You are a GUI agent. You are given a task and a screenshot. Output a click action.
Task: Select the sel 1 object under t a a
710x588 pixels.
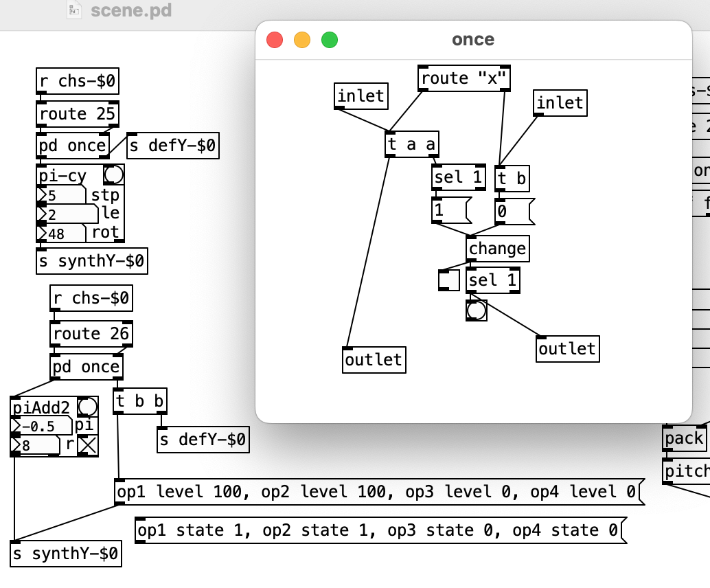459,177
